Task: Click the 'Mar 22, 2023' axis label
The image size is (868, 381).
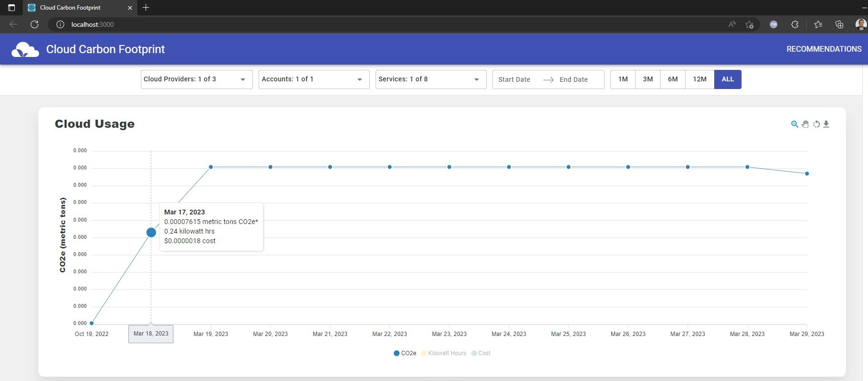Action: pyautogui.click(x=389, y=334)
